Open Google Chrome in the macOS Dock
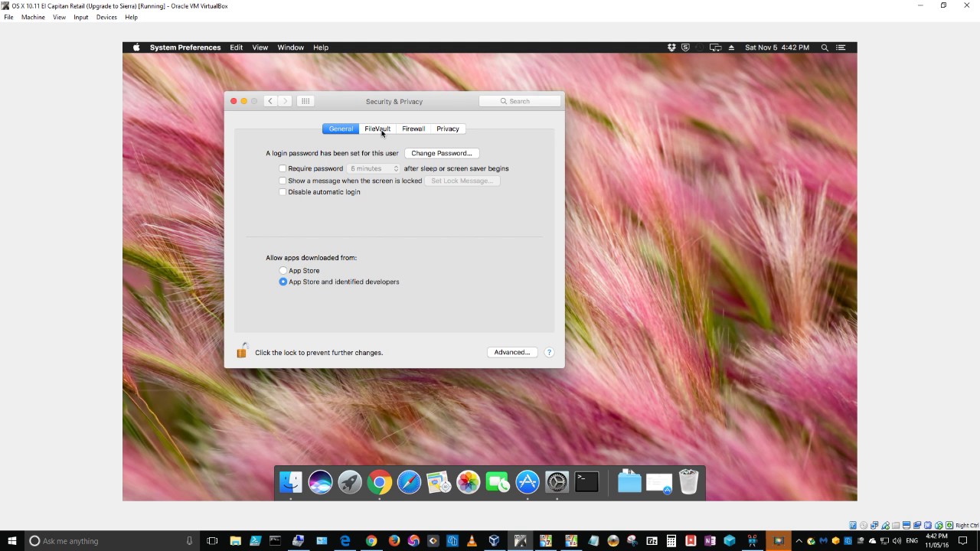This screenshot has width=980, height=551. (379, 482)
